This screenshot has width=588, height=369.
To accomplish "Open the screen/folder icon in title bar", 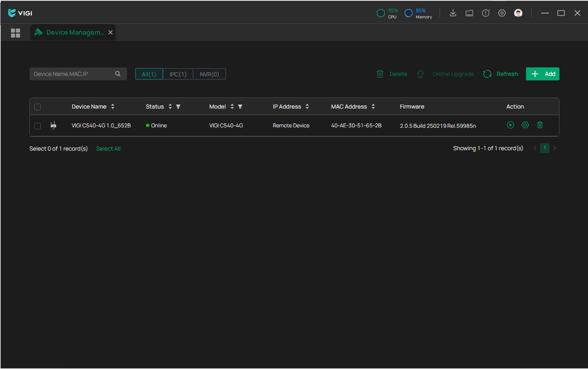I will [469, 13].
